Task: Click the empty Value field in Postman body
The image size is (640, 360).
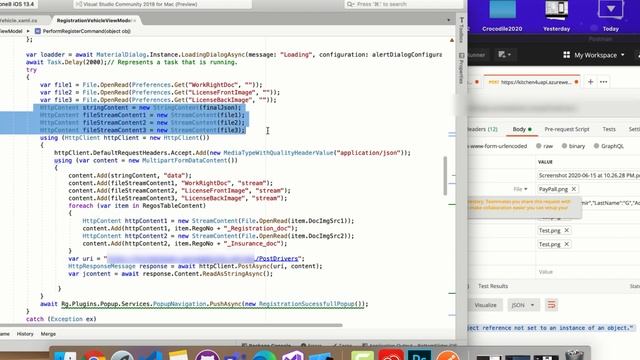Action: pos(588,271)
